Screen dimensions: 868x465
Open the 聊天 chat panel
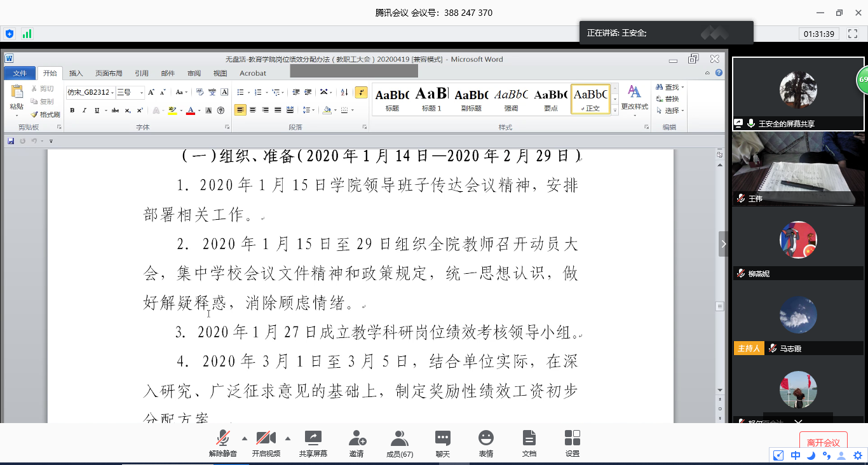coord(442,439)
